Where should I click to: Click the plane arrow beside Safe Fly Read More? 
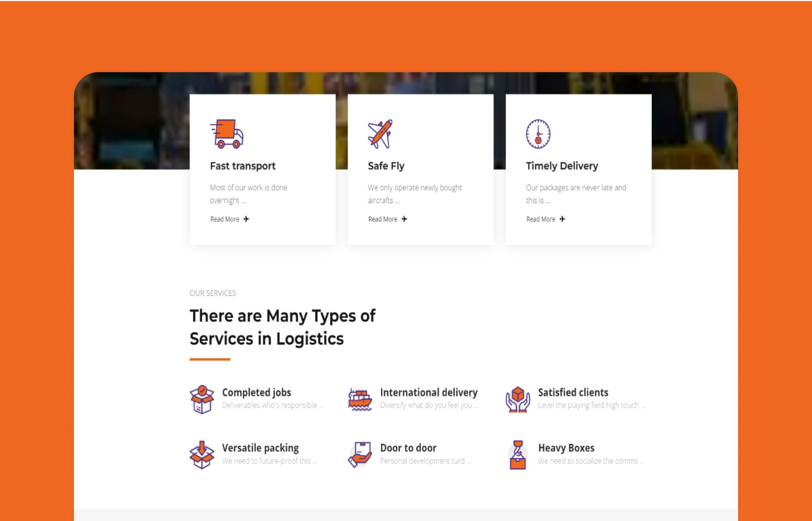click(x=404, y=219)
